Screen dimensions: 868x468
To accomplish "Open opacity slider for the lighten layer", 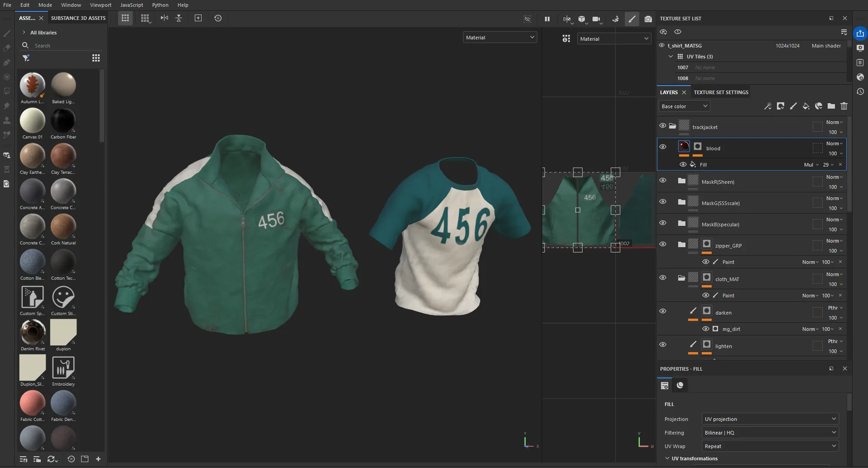I will pos(836,351).
